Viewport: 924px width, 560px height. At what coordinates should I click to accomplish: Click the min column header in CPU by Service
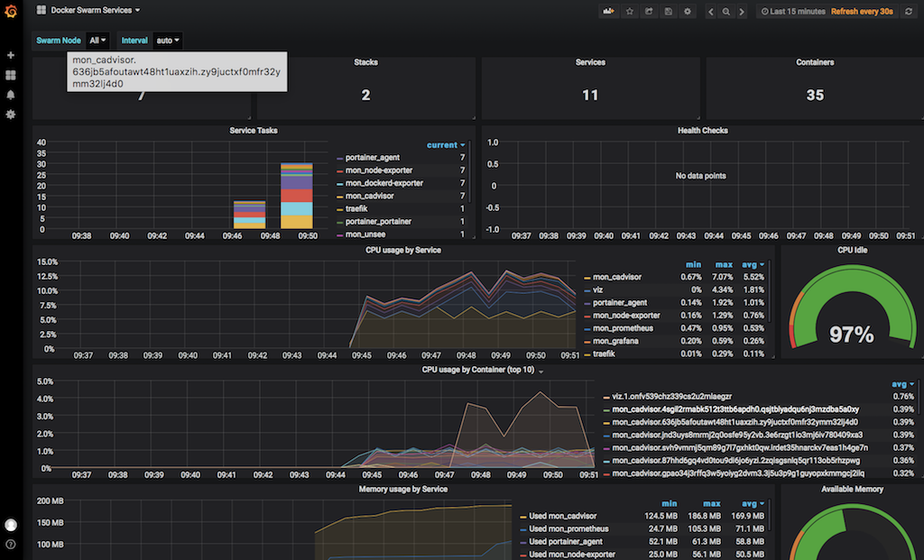pyautogui.click(x=694, y=265)
